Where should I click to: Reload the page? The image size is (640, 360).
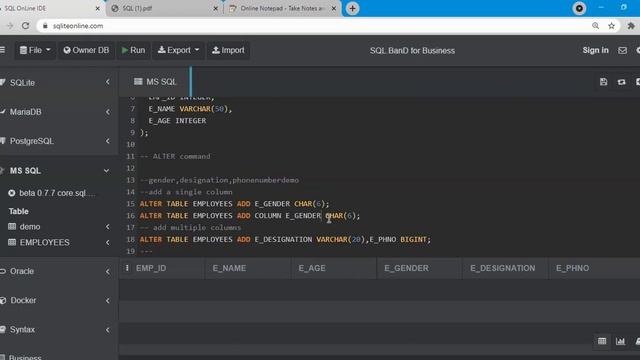click(x=25, y=26)
